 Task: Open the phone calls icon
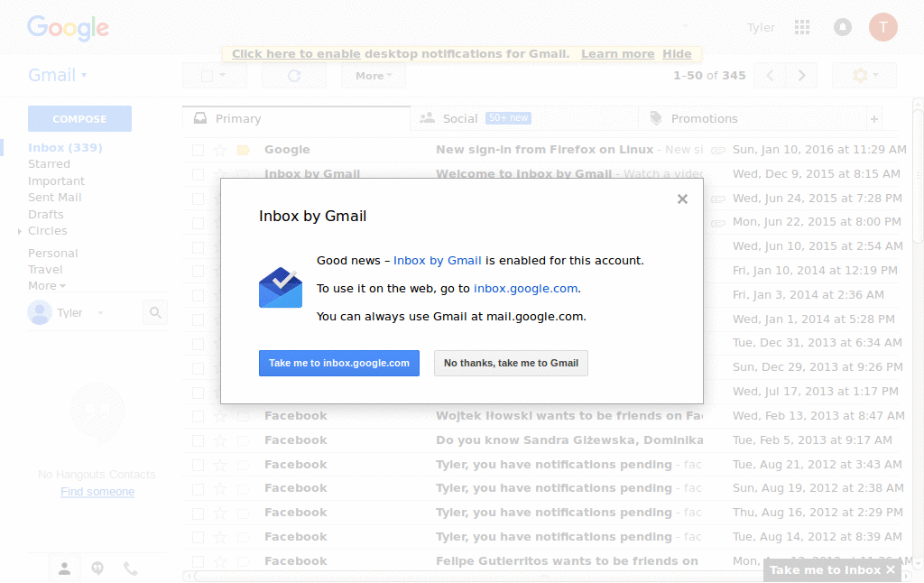coord(130,569)
